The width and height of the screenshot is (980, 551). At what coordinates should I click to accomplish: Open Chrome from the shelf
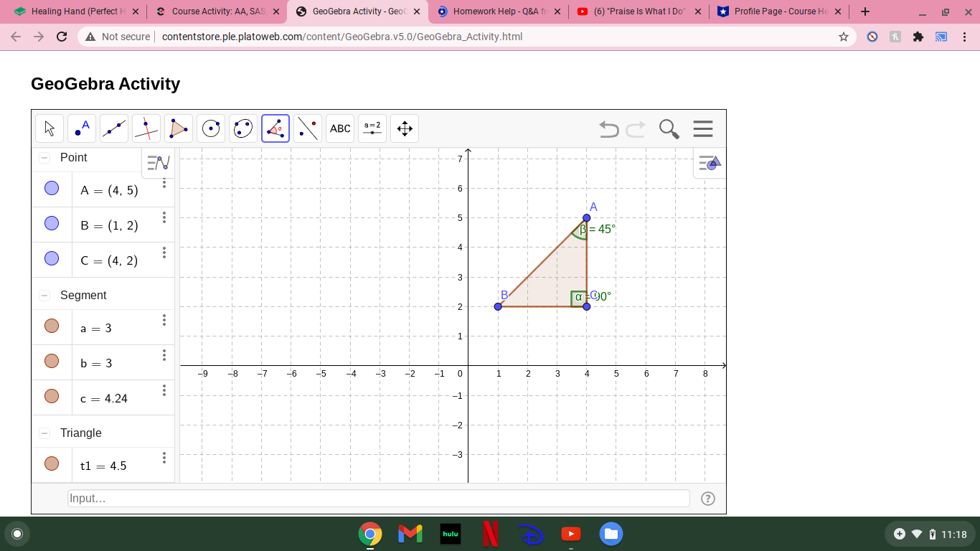click(x=370, y=534)
